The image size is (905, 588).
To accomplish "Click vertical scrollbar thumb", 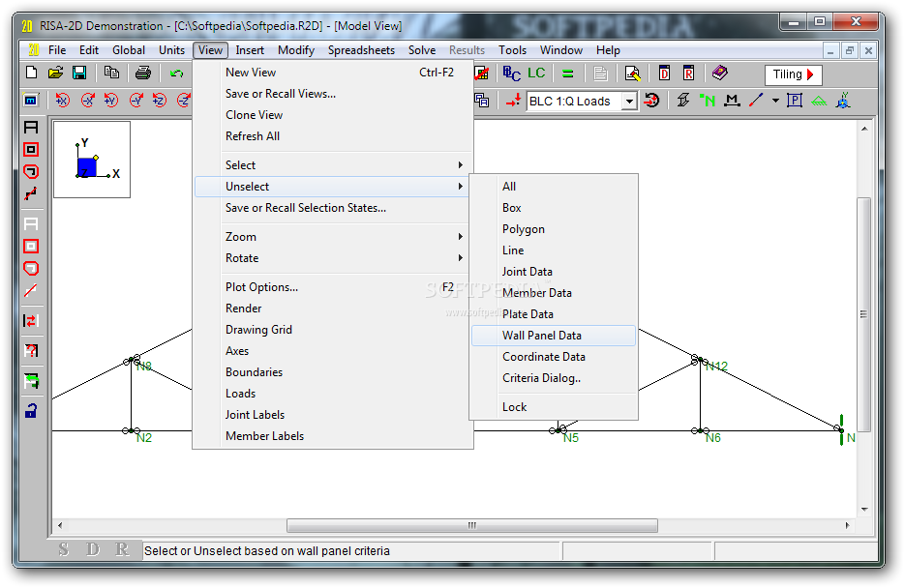I will pyautogui.click(x=864, y=314).
